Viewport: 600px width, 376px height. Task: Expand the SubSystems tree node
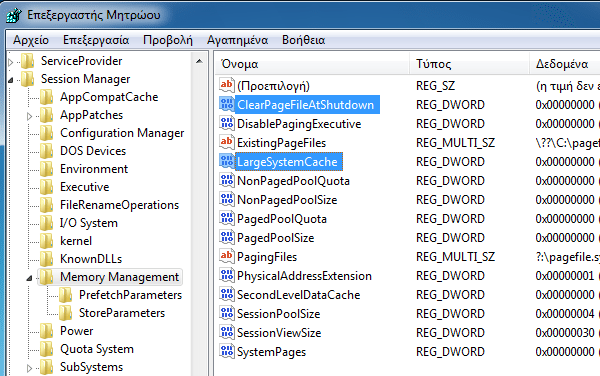pos(29,368)
